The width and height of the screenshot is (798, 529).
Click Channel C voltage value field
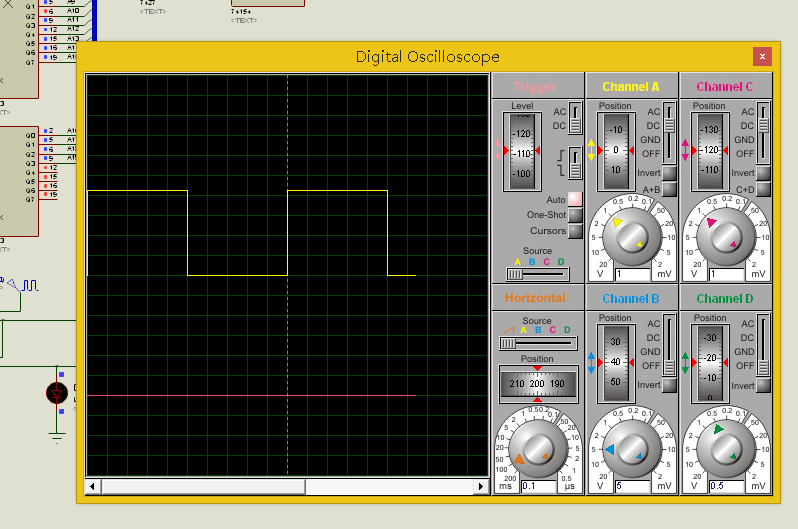pyautogui.click(x=727, y=274)
